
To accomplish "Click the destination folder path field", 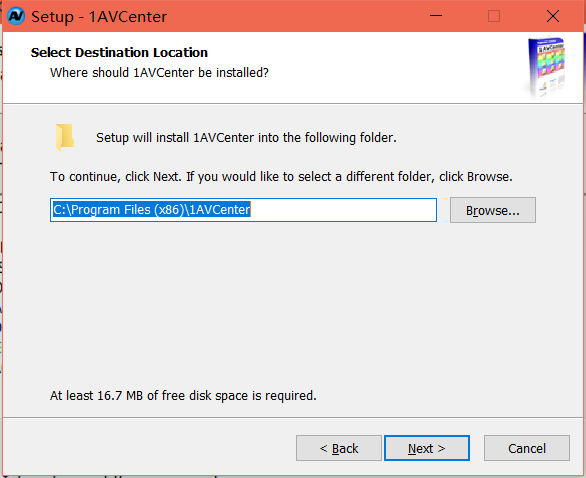I will click(243, 210).
